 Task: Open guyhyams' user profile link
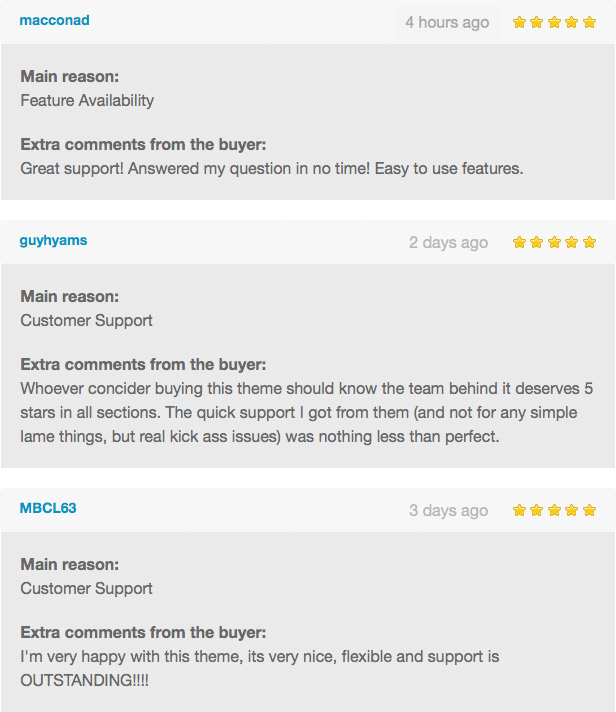[53, 240]
